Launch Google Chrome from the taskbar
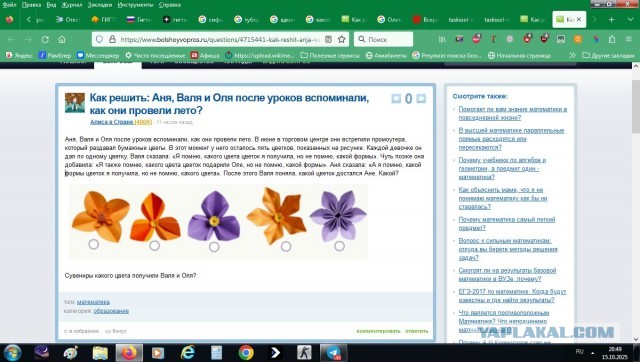This screenshot has height=362, width=640. point(246,352)
